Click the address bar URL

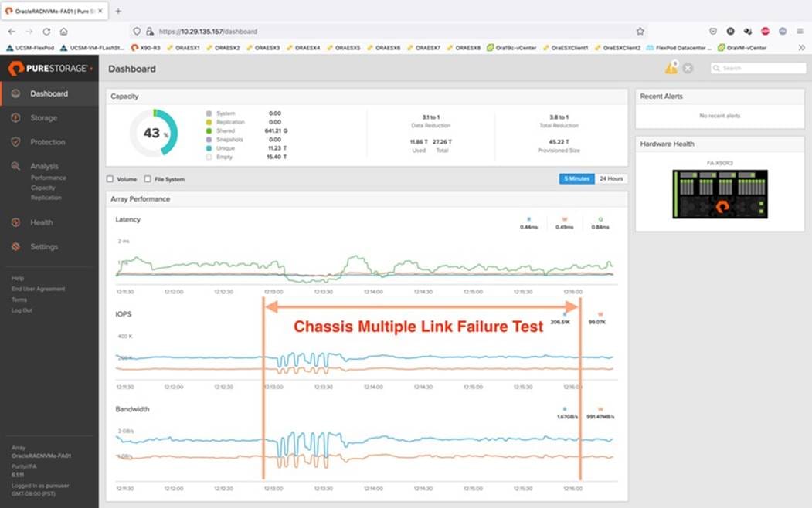point(208,32)
